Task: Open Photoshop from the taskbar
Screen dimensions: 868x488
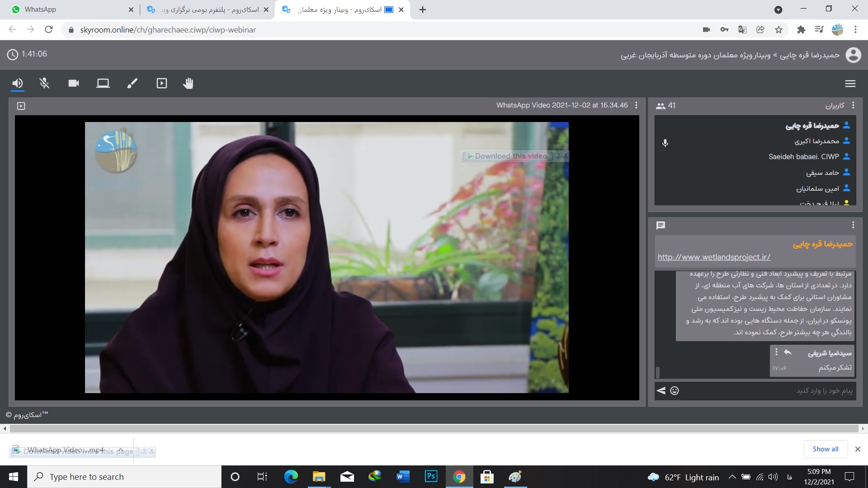Action: point(431,477)
